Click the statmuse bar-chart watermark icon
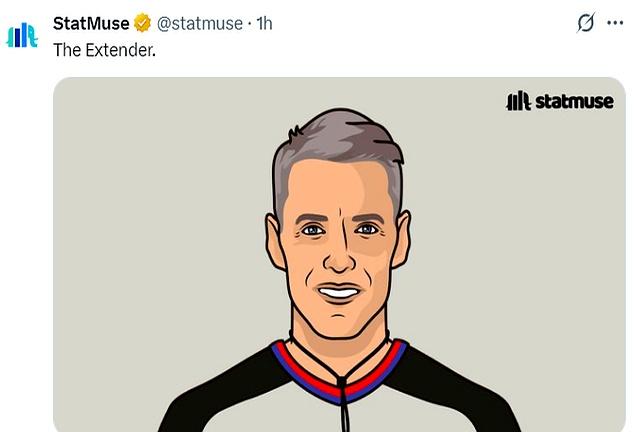The image size is (640, 432). [518, 101]
